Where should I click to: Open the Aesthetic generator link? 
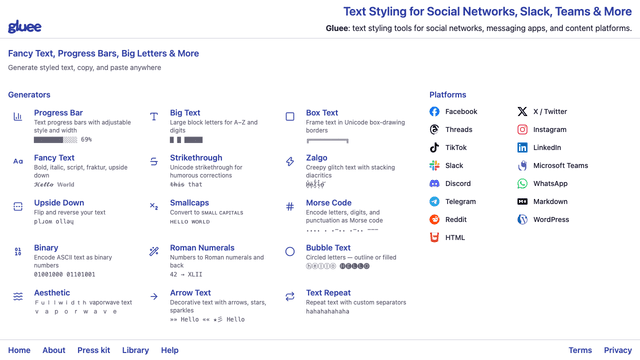(x=52, y=292)
